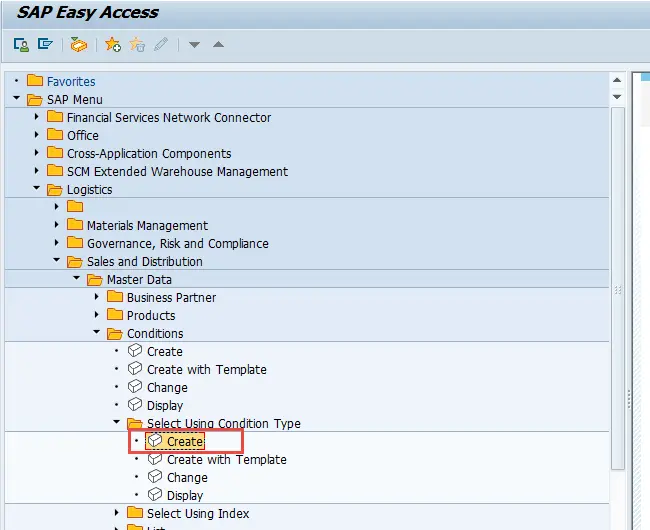Click the tree scrollbar down arrow
The image size is (650, 530).
click(x=617, y=97)
